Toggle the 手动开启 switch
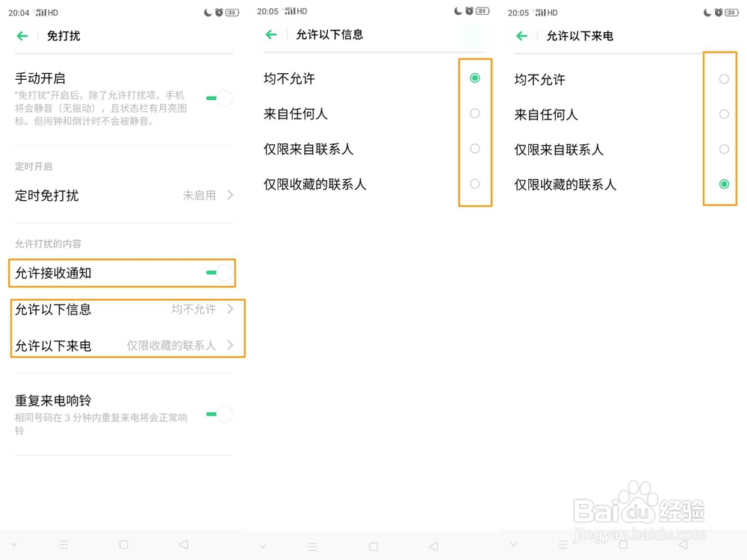The width and height of the screenshot is (747, 560). pos(220,98)
